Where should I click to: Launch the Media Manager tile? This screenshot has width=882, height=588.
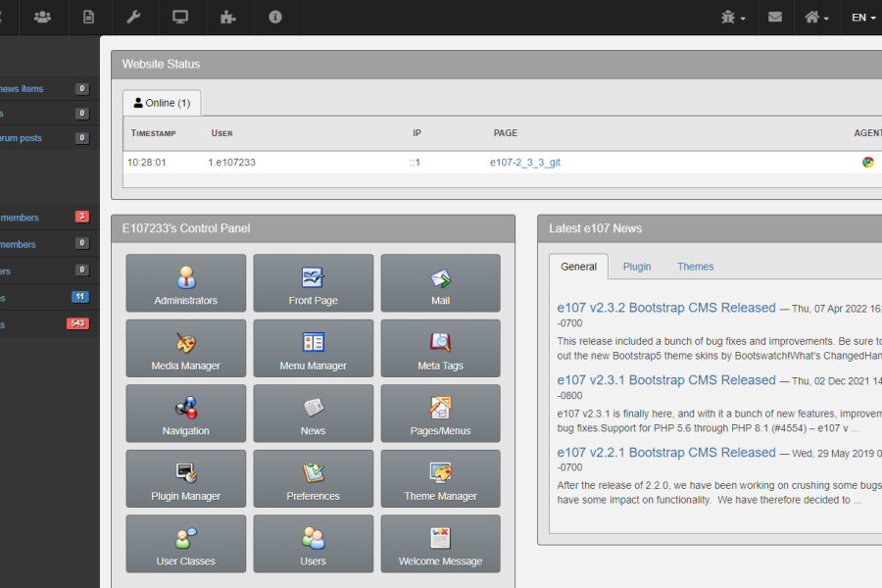[x=185, y=348]
